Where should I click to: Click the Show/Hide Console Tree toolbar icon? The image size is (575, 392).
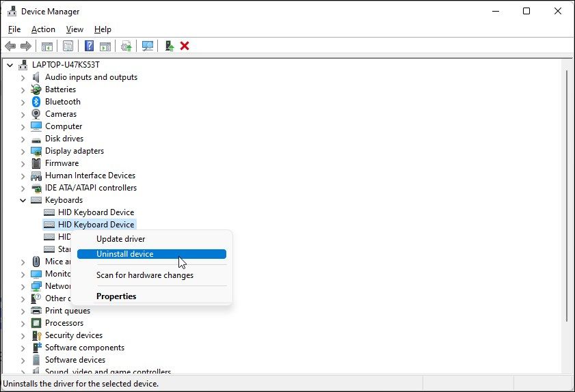click(x=47, y=46)
